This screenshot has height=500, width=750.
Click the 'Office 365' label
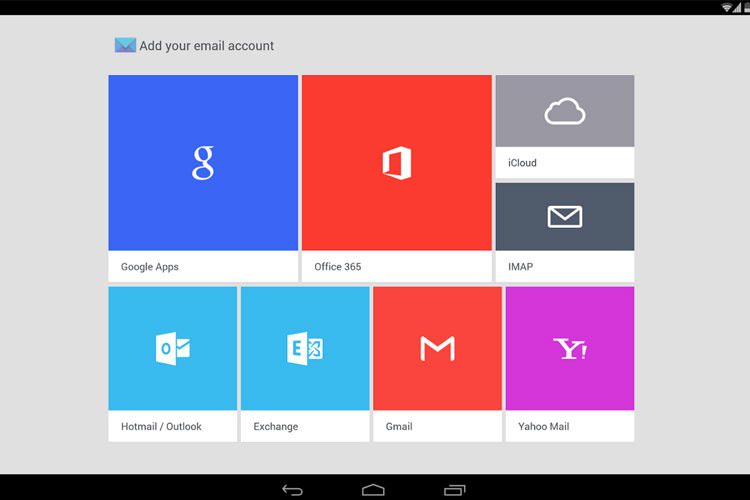tap(338, 267)
